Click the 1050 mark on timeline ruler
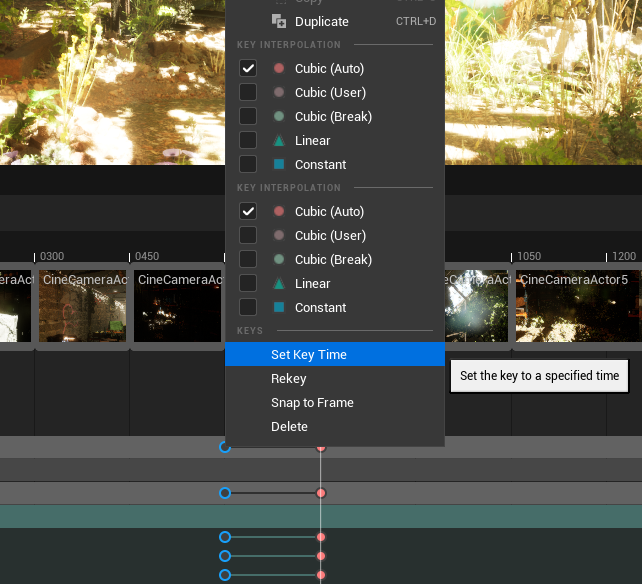The width and height of the screenshot is (642, 584). (x=529, y=256)
